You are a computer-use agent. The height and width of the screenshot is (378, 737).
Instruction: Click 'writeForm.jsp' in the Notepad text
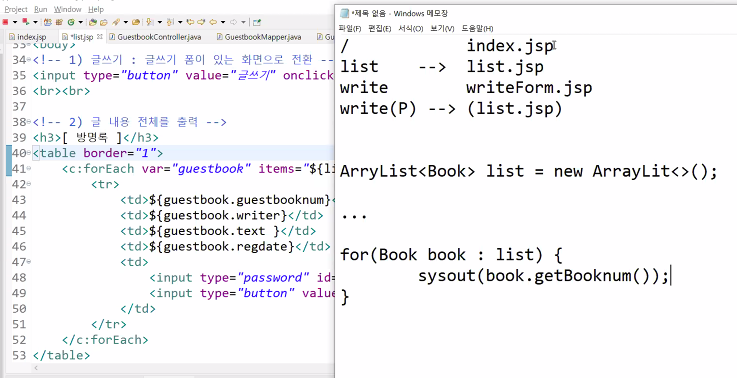529,88
